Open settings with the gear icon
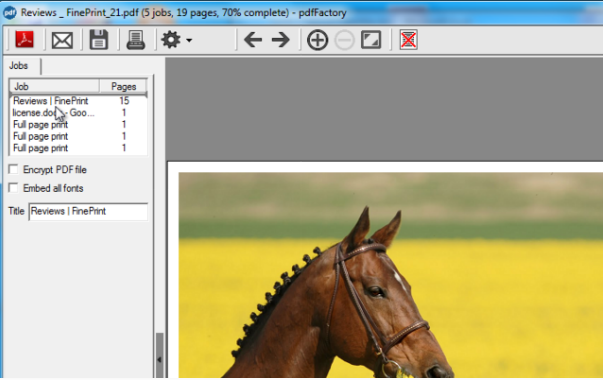Image resolution: width=603 pixels, height=380 pixels. click(171, 40)
